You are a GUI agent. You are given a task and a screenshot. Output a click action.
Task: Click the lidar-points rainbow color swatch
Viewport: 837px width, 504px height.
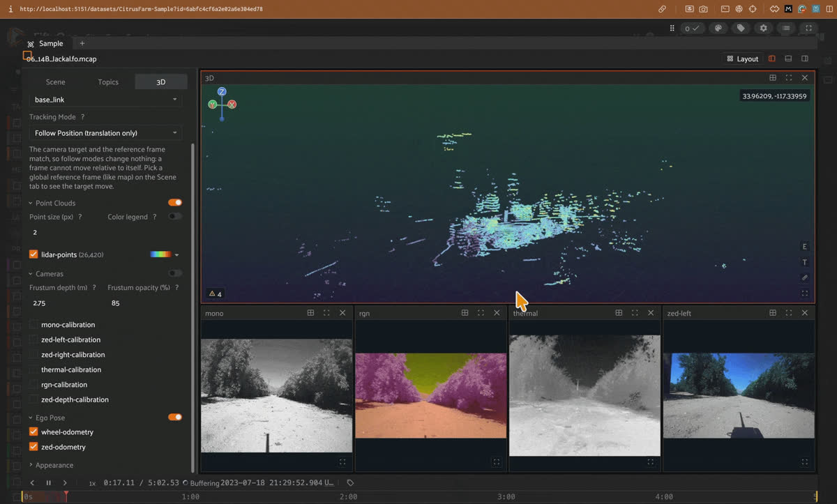(160, 255)
